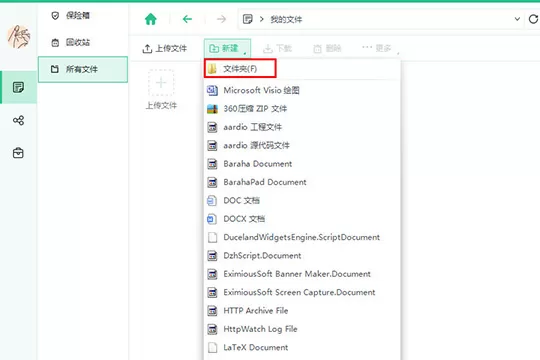Click the 上传文件 label under plus tile
540x360 pixels.
tap(161, 105)
